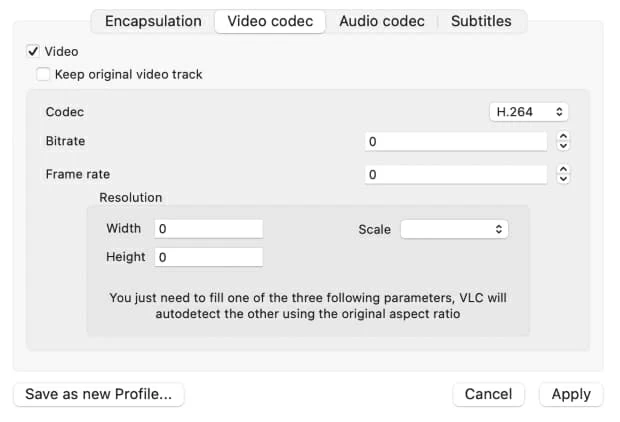Click the Width input field

[x=208, y=229]
